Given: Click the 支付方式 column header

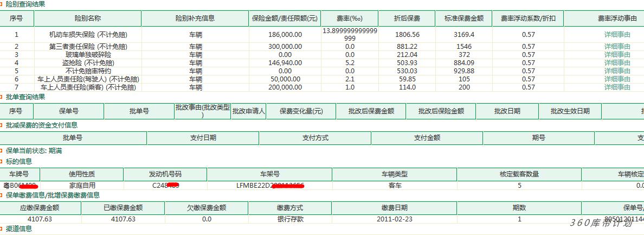Looking at the screenshot, I should pos(315,138).
